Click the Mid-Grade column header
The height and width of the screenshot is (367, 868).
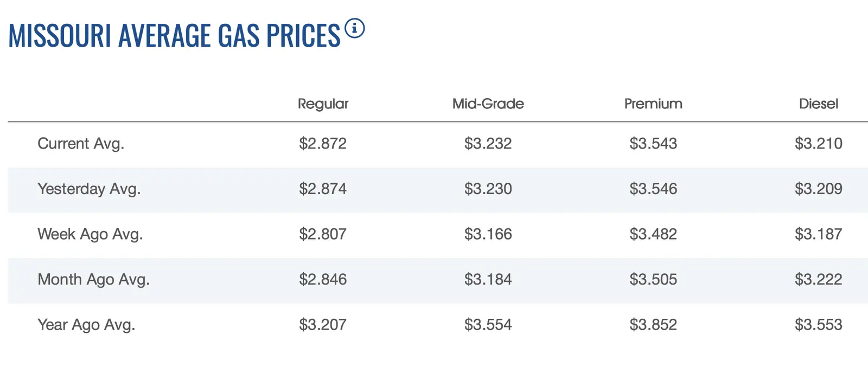click(488, 104)
